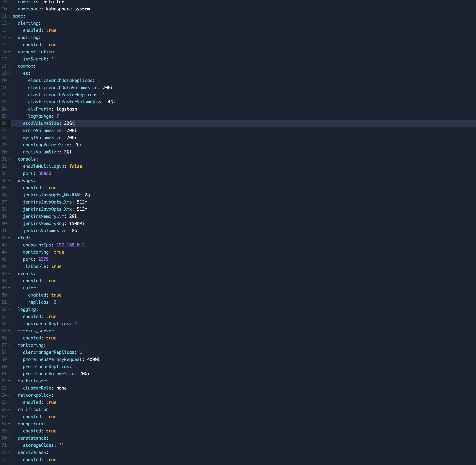Click the 4Gi value of elasticsearchMasterVolumeSize
The image size is (476, 465).
pos(111,102)
